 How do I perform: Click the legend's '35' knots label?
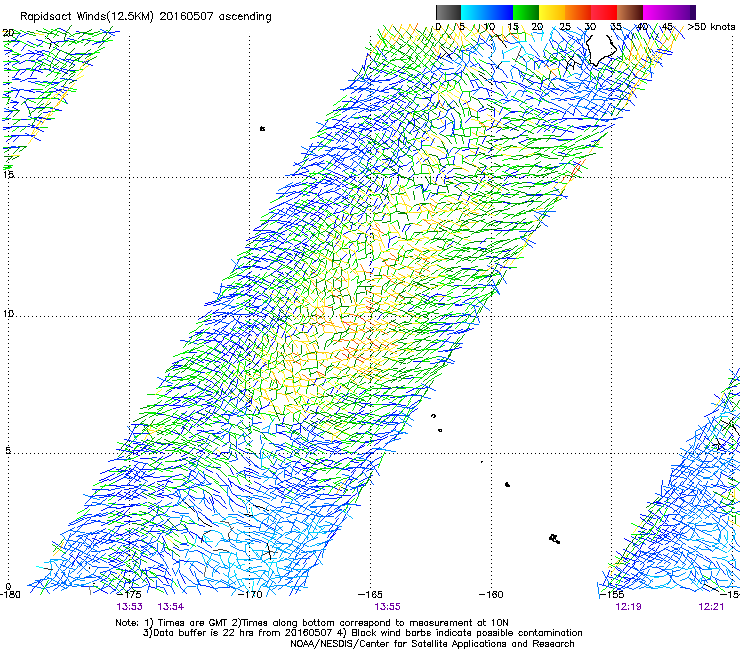(x=616, y=27)
